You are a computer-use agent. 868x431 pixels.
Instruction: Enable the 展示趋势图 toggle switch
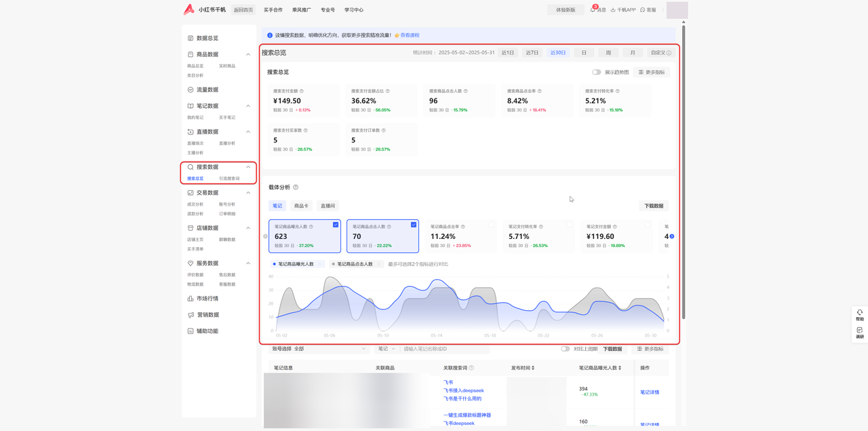596,72
